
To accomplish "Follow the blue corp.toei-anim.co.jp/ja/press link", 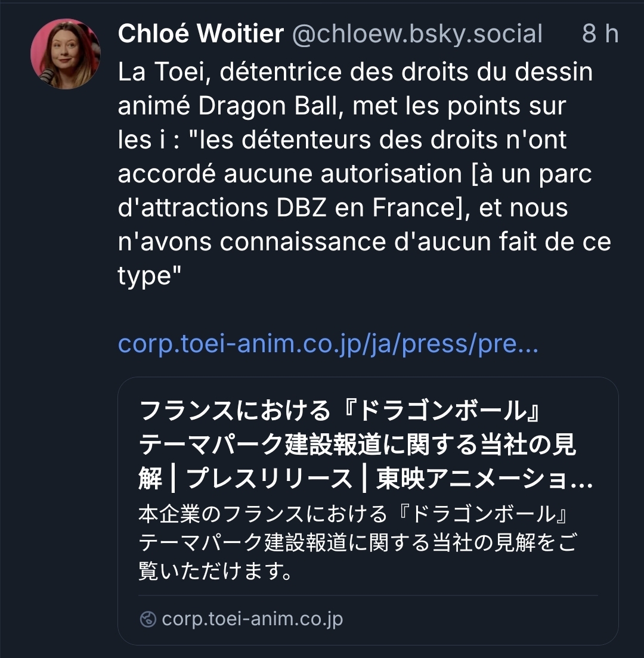I will coord(328,344).
